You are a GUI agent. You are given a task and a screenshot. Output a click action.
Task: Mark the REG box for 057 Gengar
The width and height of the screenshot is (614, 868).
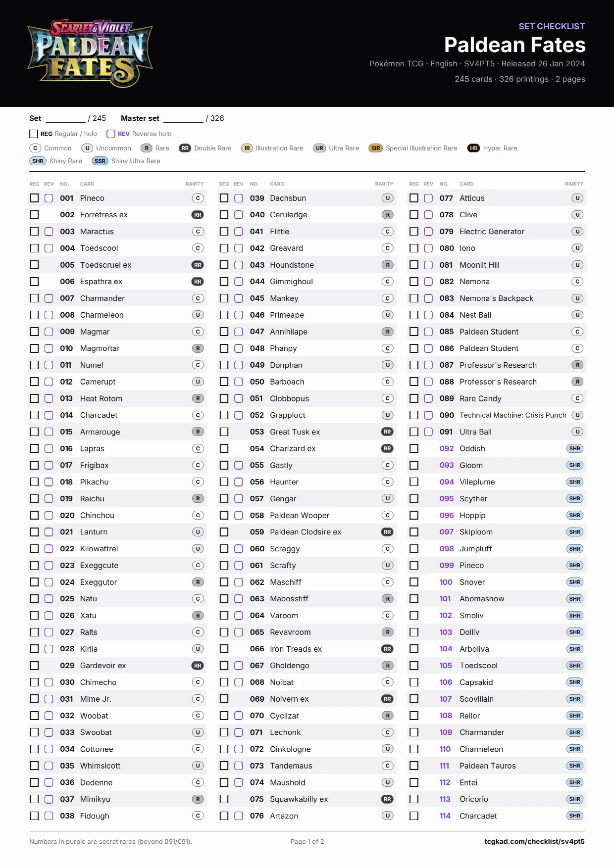pyautogui.click(x=224, y=498)
